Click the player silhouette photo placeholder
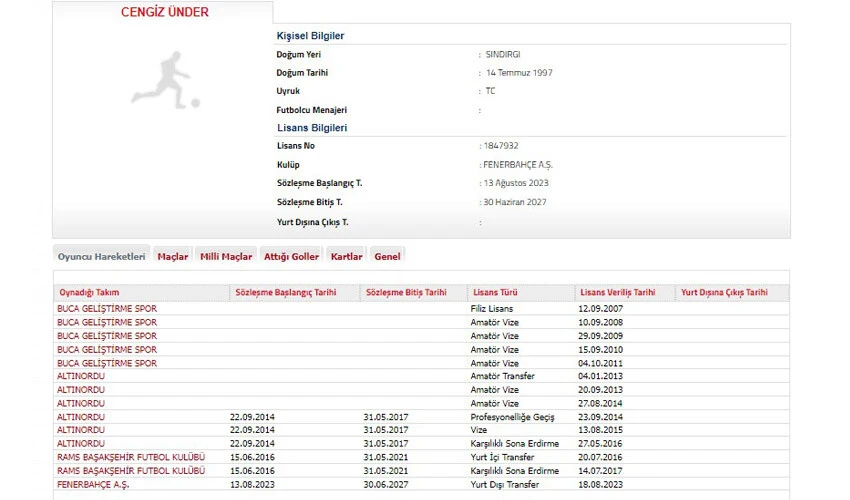This screenshot has height=500, width=850. [x=165, y=80]
